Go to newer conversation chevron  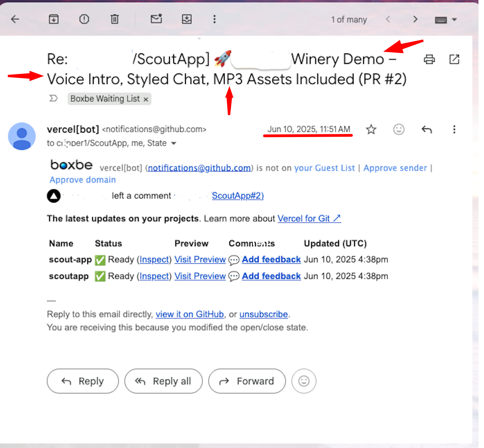(x=388, y=19)
